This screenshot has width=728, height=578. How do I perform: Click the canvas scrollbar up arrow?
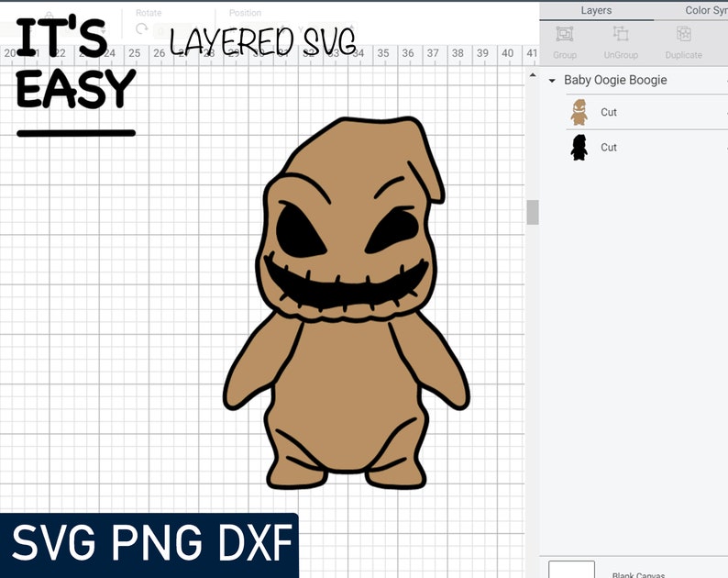tap(533, 75)
